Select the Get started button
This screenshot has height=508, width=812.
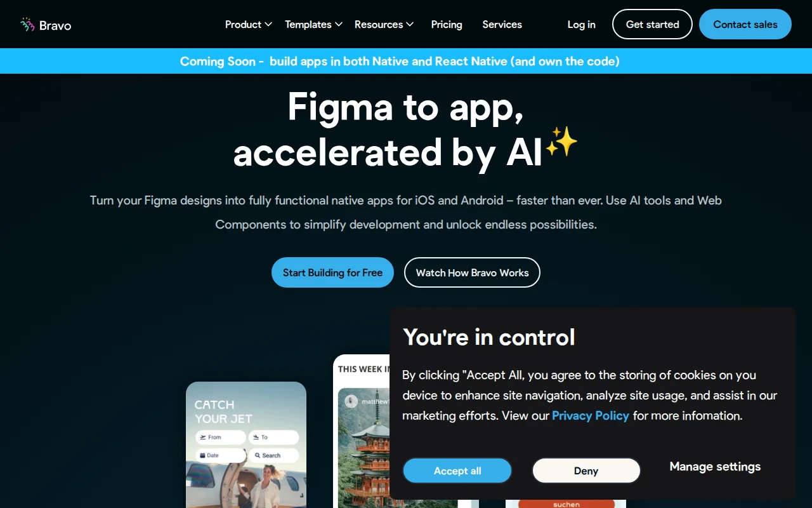(652, 24)
